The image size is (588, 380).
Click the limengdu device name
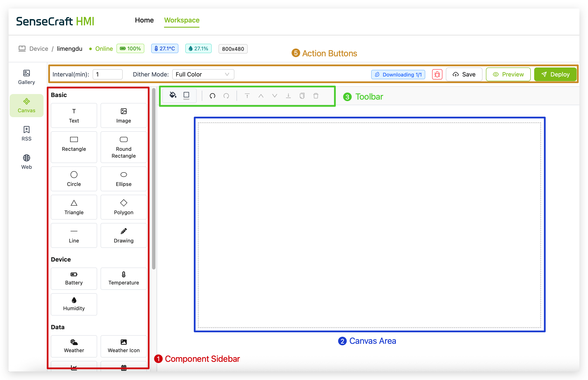[x=69, y=49]
